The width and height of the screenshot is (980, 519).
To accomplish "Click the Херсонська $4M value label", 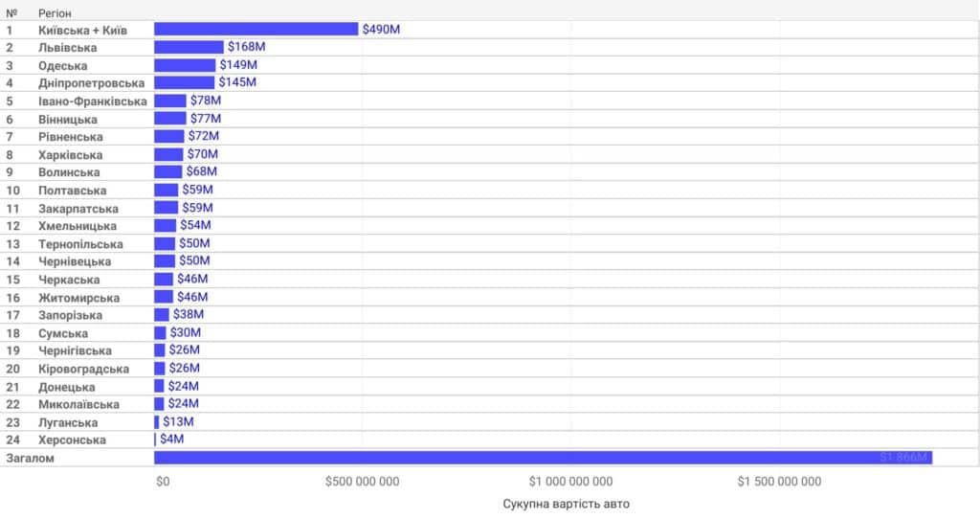I will (x=172, y=439).
